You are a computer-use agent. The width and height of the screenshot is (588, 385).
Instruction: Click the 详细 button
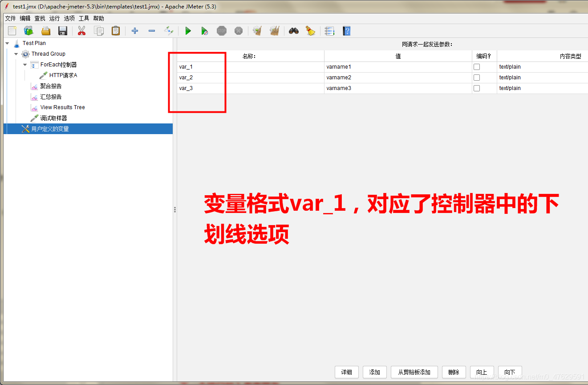(347, 372)
